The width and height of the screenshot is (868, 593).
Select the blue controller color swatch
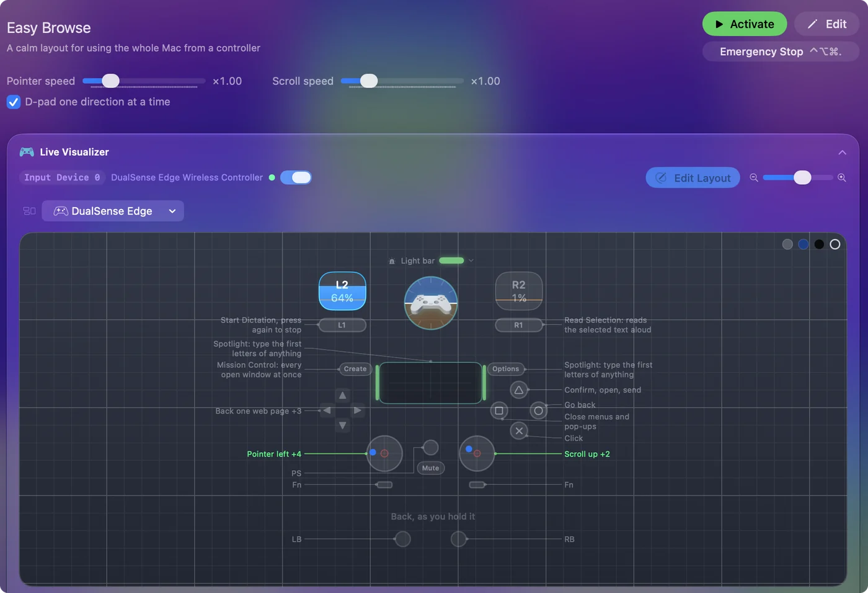[x=804, y=244]
